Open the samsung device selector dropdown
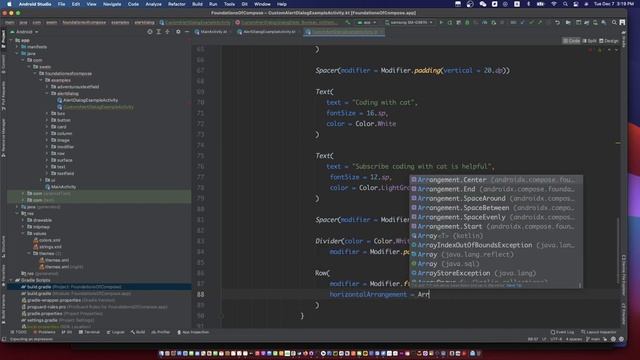The height and width of the screenshot is (360, 640). pyautogui.click(x=409, y=22)
